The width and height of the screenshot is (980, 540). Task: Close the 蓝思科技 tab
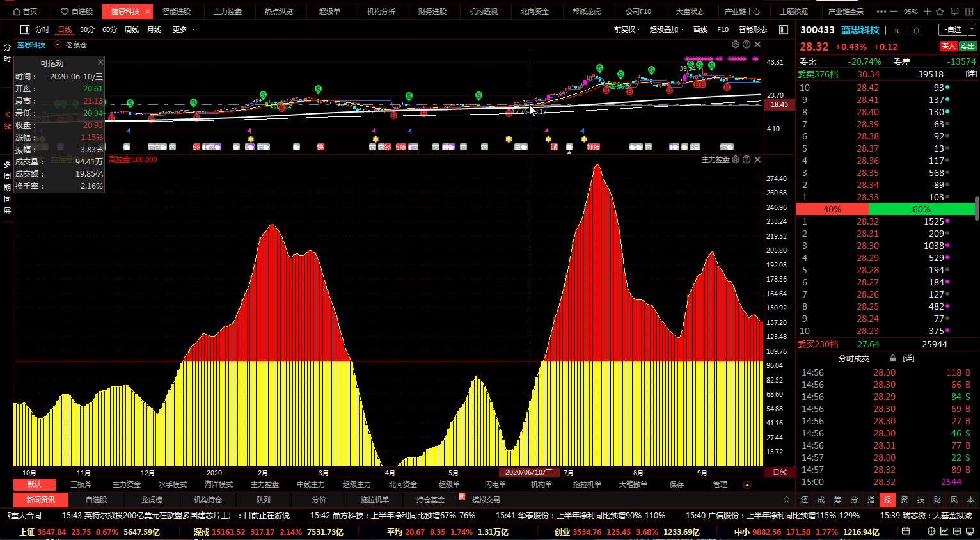pyautogui.click(x=148, y=12)
